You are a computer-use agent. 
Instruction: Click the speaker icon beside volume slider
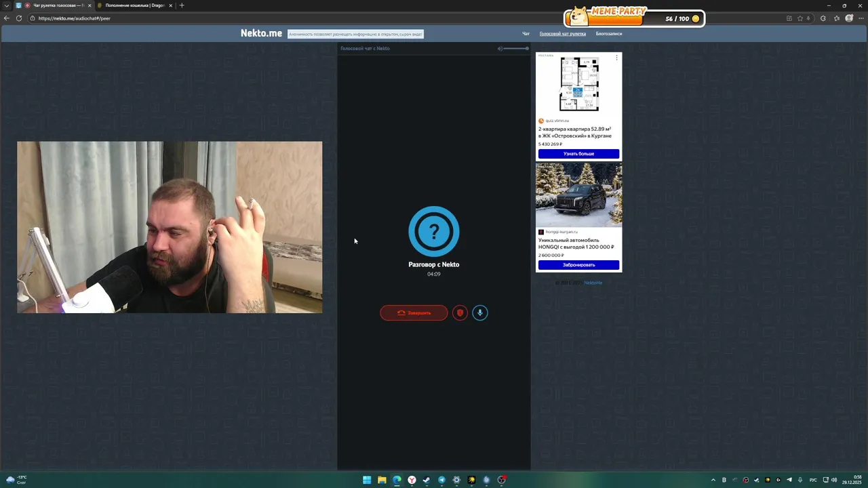(x=500, y=48)
